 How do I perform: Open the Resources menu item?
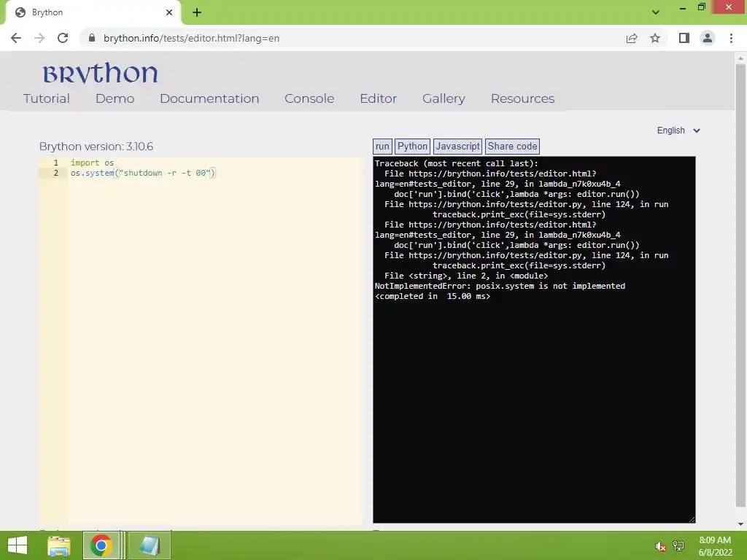point(522,98)
